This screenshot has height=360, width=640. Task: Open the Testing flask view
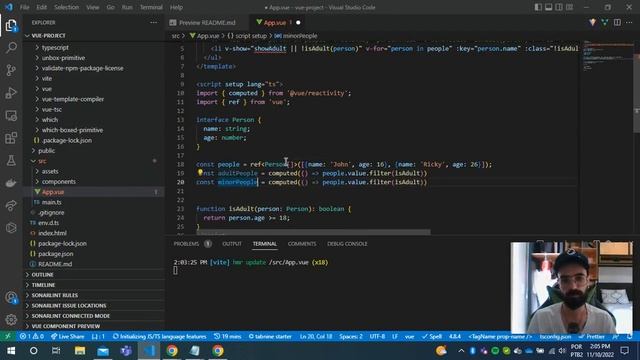(11, 160)
